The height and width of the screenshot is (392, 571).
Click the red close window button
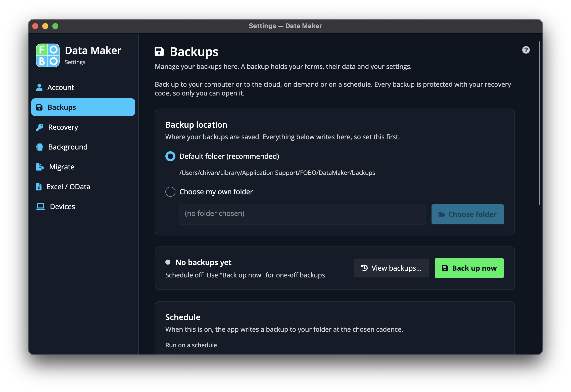pyautogui.click(x=35, y=26)
